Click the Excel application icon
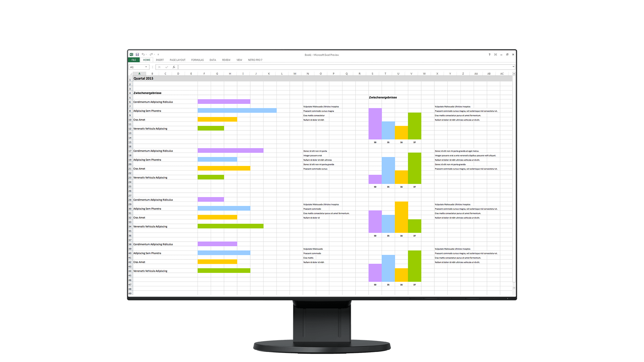 (x=131, y=54)
